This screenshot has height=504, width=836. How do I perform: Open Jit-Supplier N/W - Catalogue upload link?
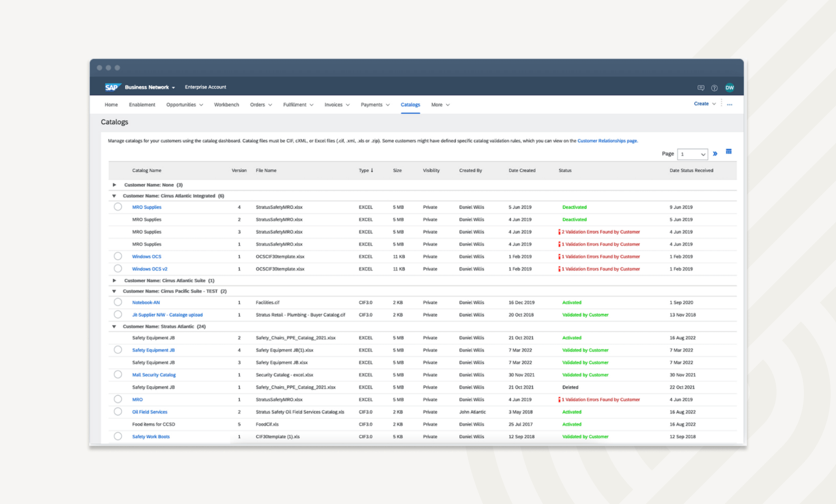tap(167, 315)
